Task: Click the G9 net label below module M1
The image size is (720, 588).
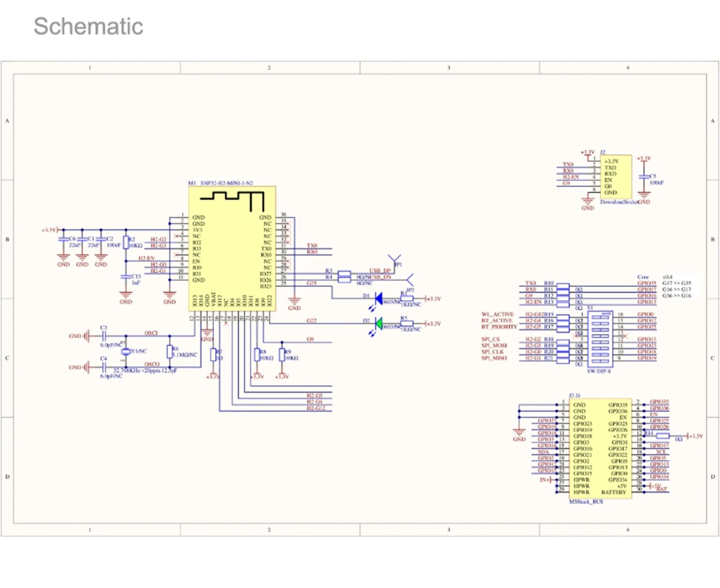Action: (310, 339)
